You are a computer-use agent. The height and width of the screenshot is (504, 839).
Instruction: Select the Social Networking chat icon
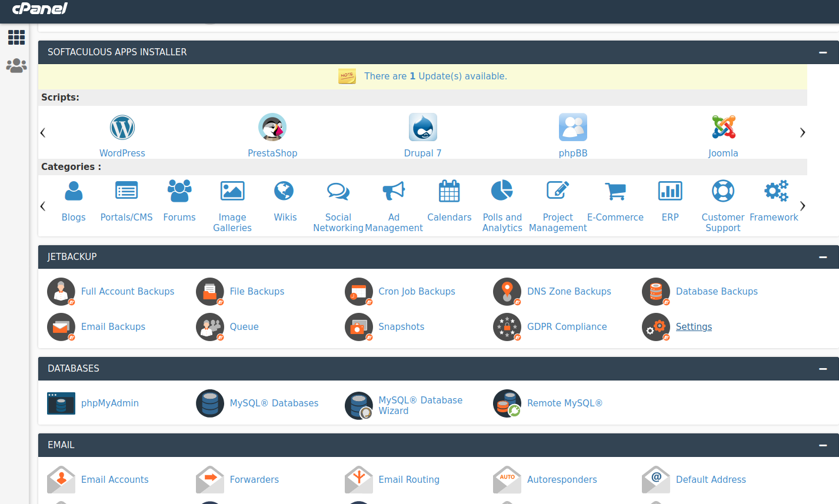pyautogui.click(x=338, y=191)
